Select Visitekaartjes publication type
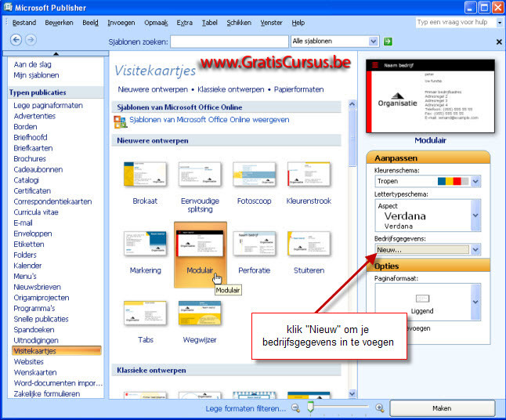The height and width of the screenshot is (420, 506). coord(57,351)
